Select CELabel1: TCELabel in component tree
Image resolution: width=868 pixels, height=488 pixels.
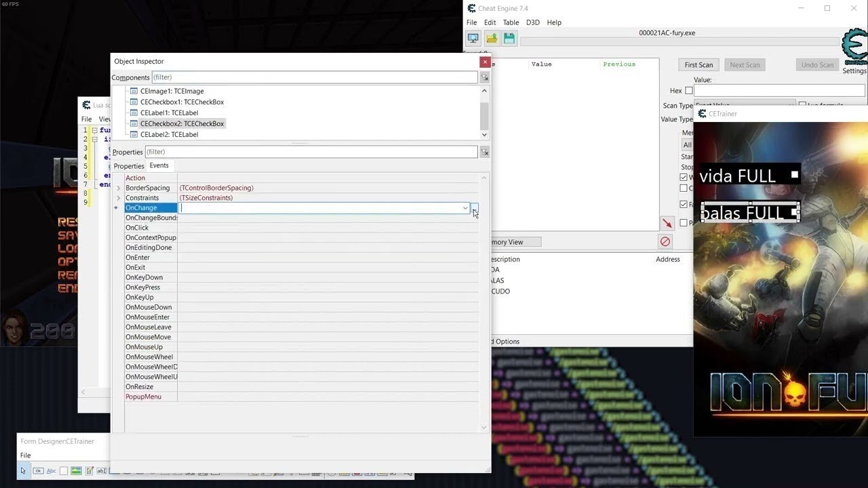tap(169, 113)
